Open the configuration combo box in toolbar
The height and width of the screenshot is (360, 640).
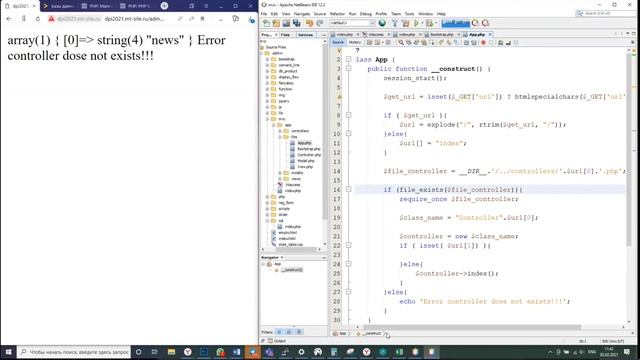352,23
